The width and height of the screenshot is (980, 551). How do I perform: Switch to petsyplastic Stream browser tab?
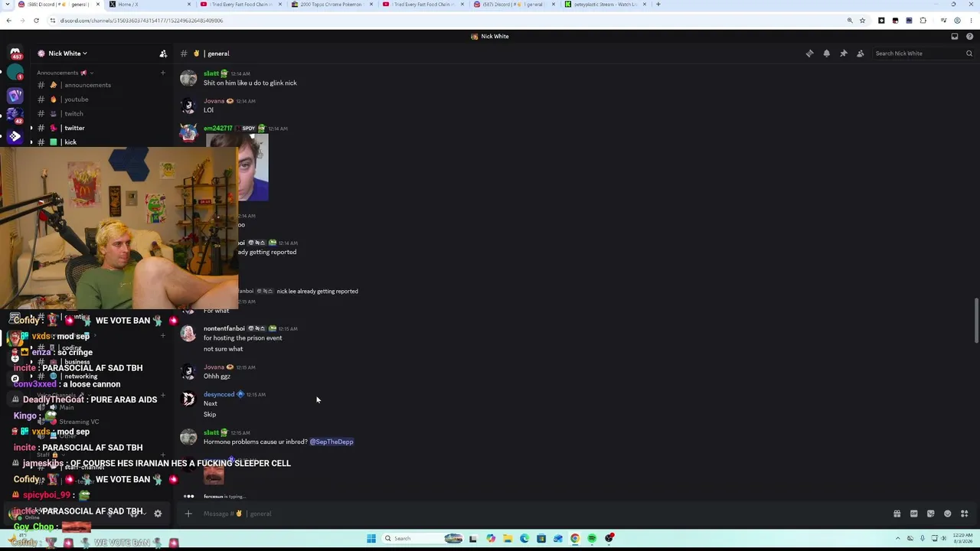click(606, 5)
